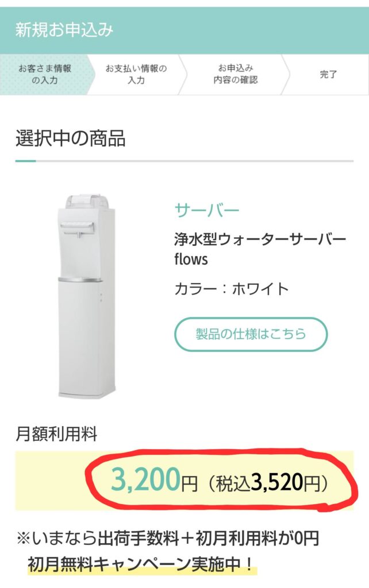Viewport: 369px width, 588px height.
Task: Click the 出荷手数料＋初月利用料が0円 notice
Action: [208, 539]
